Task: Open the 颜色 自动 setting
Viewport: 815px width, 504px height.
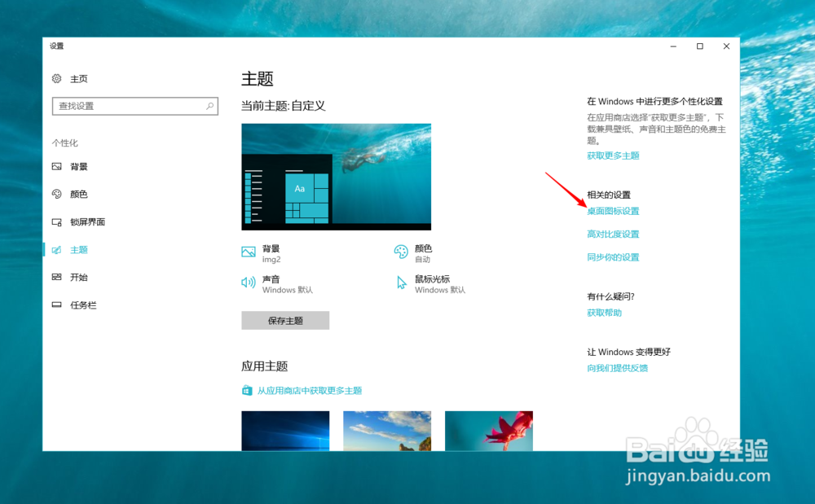Action: click(413, 253)
